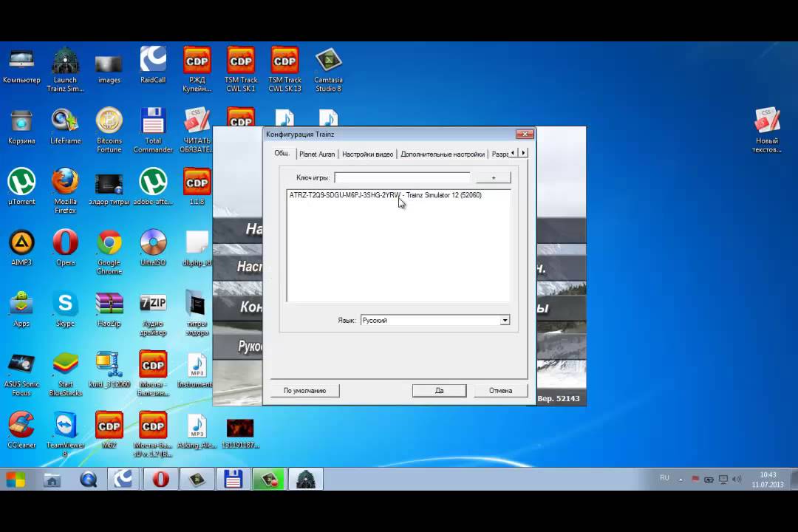Open the Start BlueStacks desktop icon
The height and width of the screenshot is (532, 798).
point(65,374)
